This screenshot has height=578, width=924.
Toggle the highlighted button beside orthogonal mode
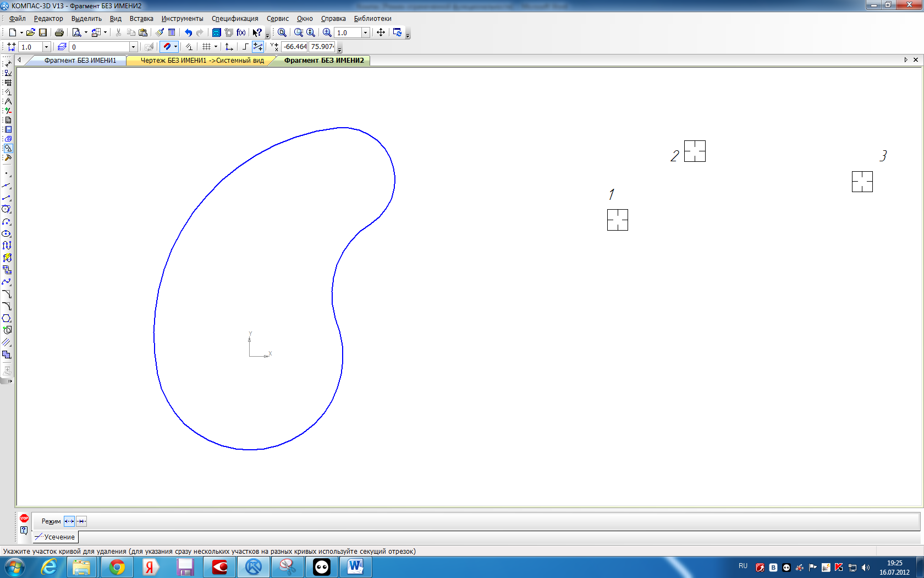tap(257, 47)
